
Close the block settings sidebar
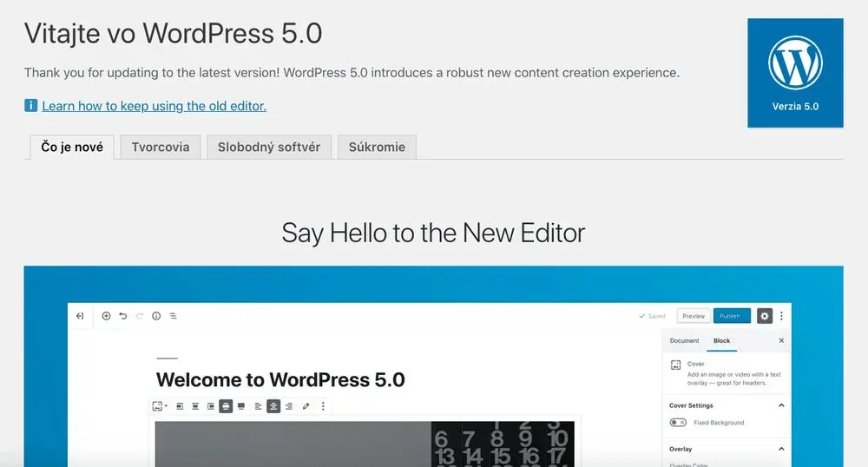coord(781,340)
